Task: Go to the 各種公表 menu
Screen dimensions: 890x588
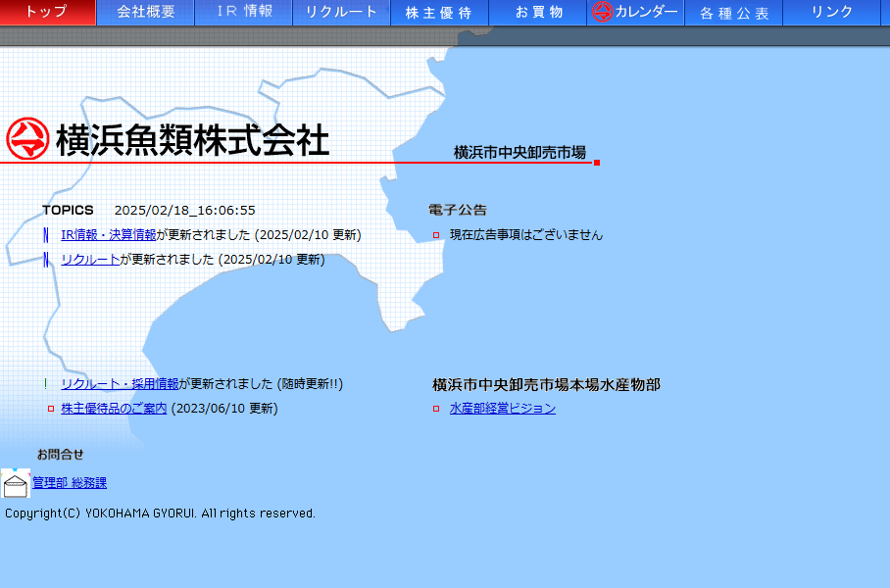Action: tap(733, 12)
